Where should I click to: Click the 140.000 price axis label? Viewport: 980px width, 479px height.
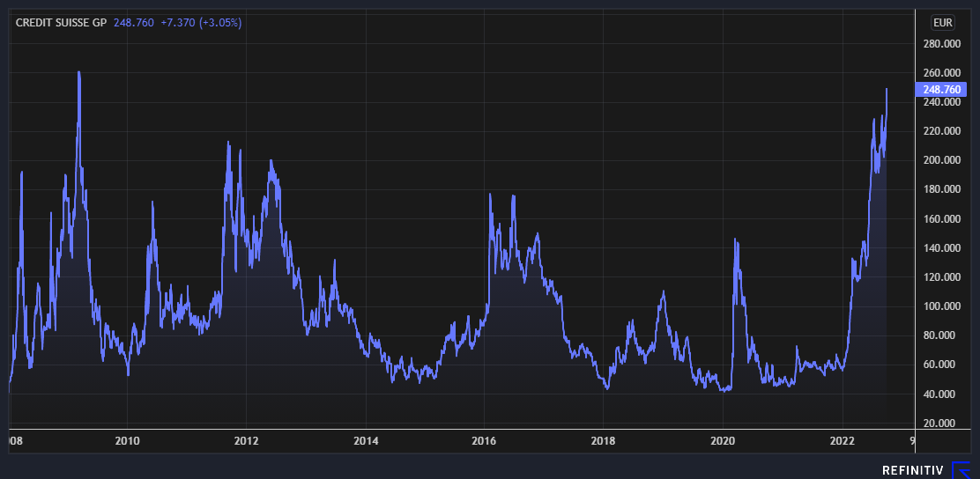click(x=942, y=248)
